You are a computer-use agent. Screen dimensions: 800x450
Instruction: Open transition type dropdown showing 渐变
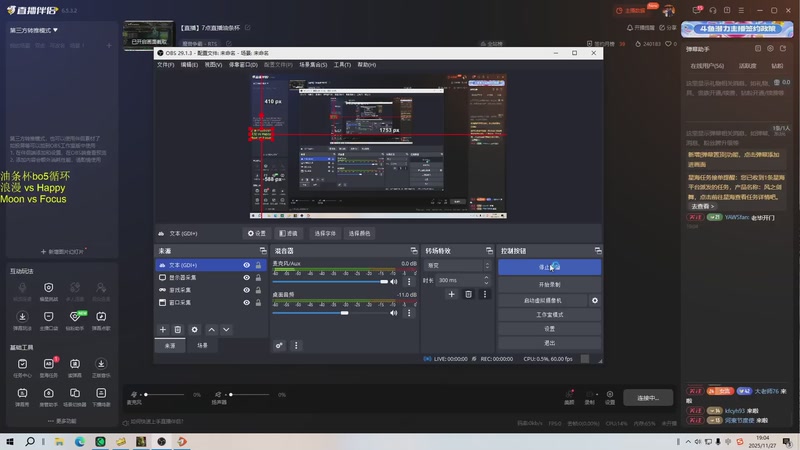click(458, 265)
